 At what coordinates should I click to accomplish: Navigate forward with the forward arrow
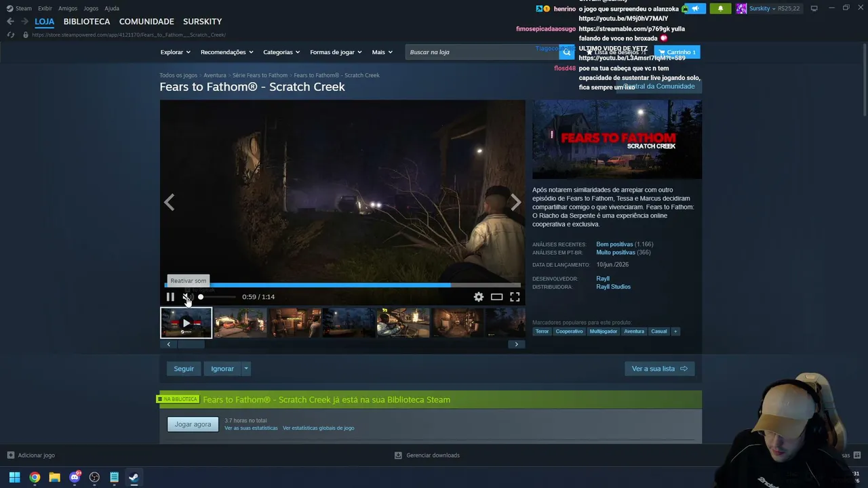24,22
